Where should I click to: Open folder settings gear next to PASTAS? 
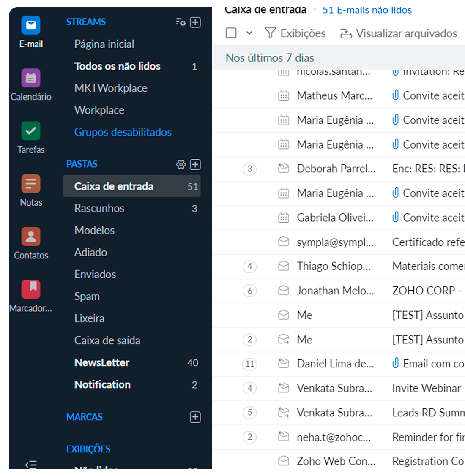tap(181, 165)
